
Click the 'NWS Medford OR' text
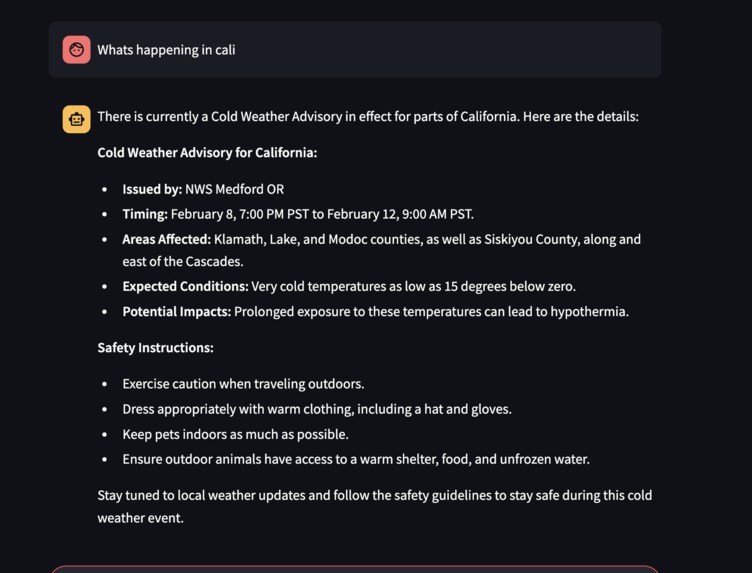tap(235, 189)
